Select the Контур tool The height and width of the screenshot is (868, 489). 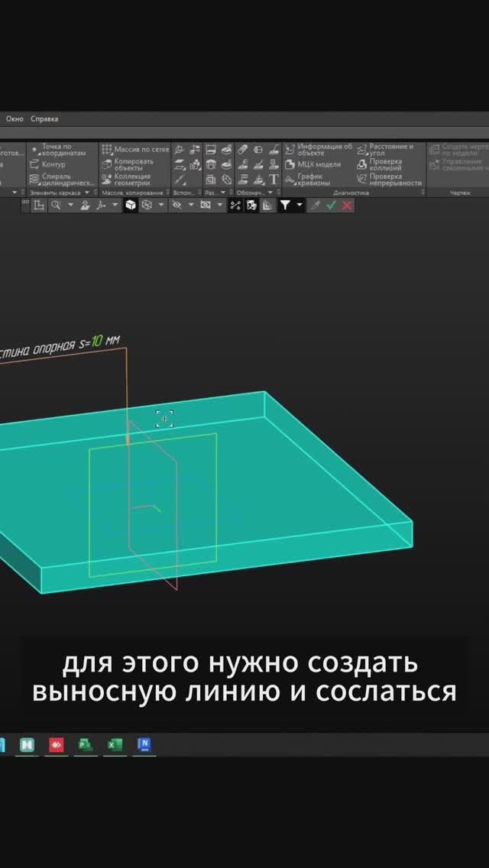pyautogui.click(x=47, y=164)
